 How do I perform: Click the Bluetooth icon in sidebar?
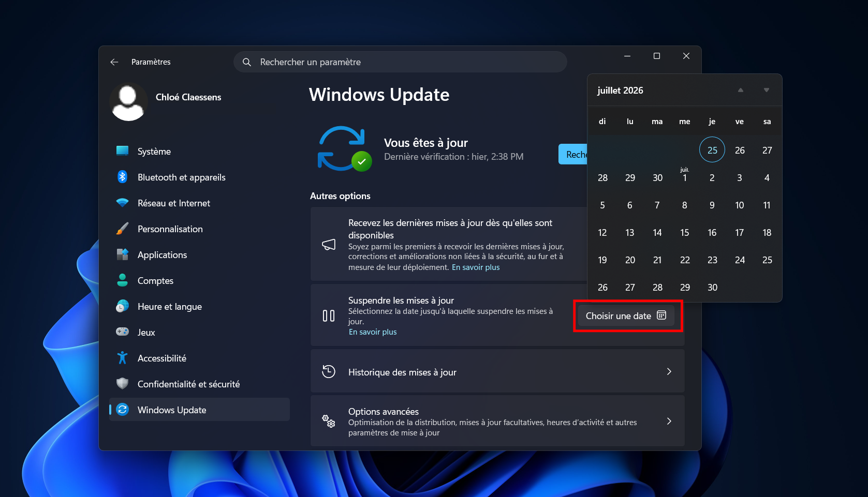pos(123,177)
